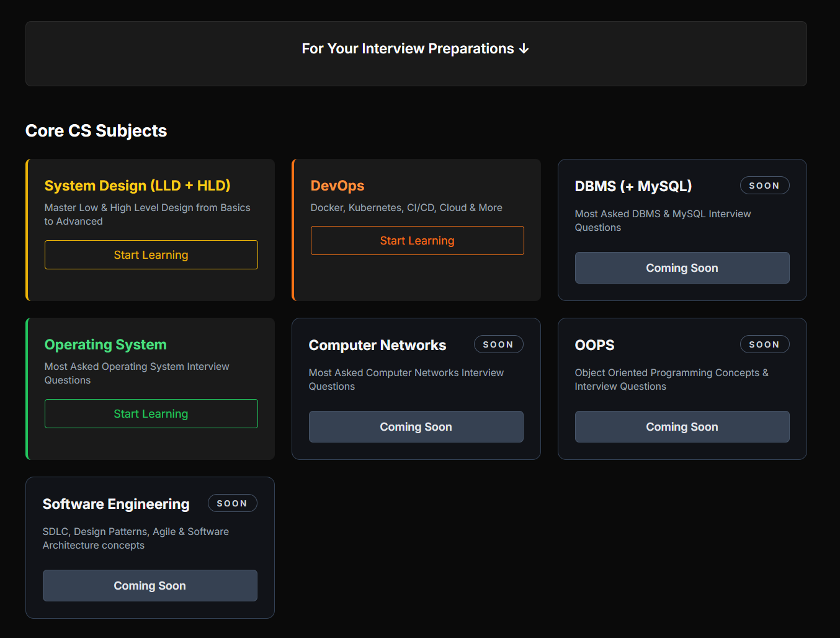Click 'Docker, Kubernetes, CI/CD, Cloud & More' description
This screenshot has width=840, height=638.
pyautogui.click(x=406, y=207)
